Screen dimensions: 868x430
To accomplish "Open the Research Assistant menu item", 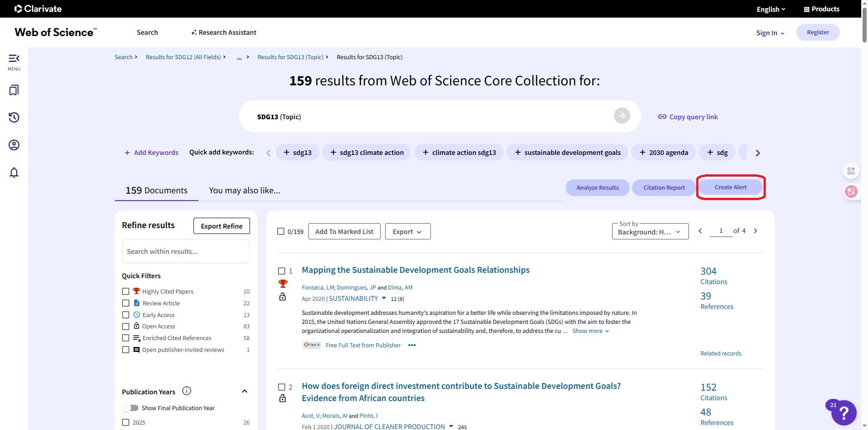I will coord(224,33).
